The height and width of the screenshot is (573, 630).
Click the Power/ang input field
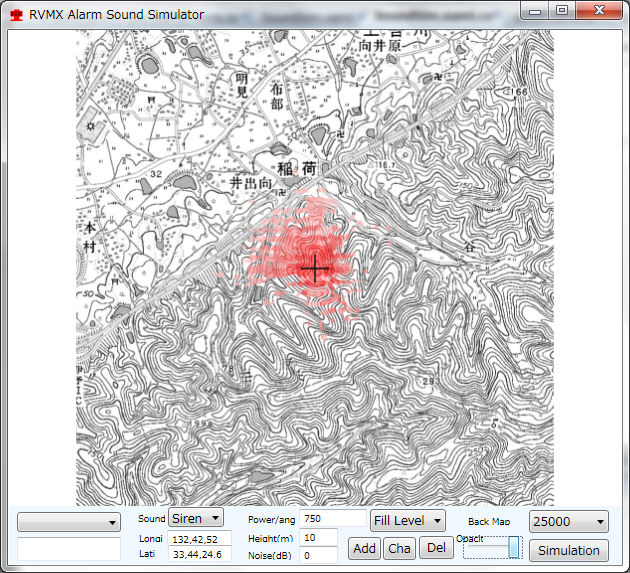(331, 519)
